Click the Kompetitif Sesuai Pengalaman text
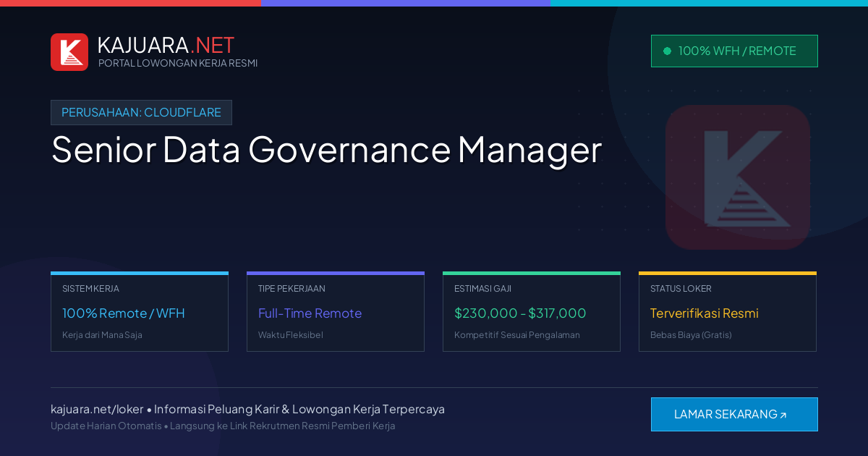The image size is (868, 456). (517, 335)
